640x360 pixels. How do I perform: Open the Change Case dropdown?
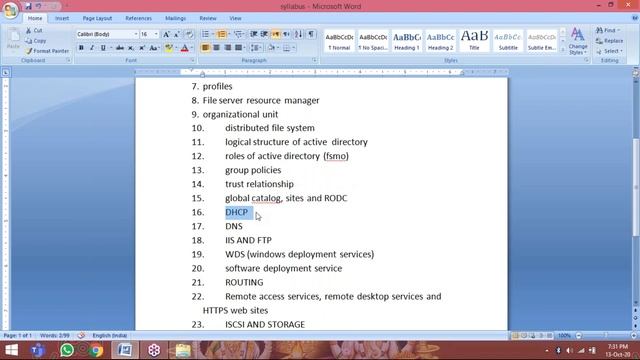(154, 48)
